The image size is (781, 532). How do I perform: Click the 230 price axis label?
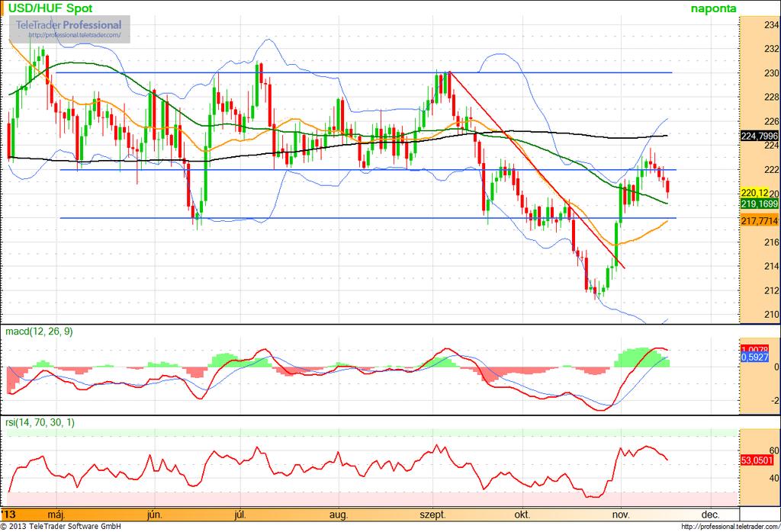pos(772,73)
